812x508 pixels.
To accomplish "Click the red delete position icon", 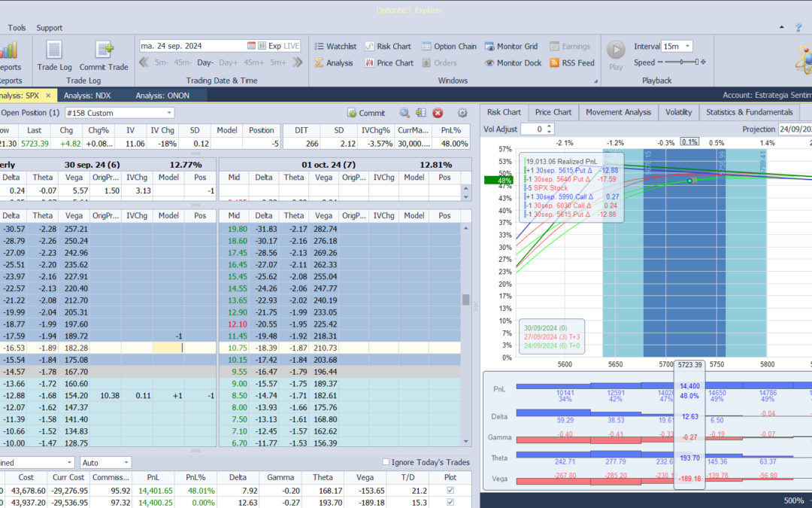I will coord(438,113).
